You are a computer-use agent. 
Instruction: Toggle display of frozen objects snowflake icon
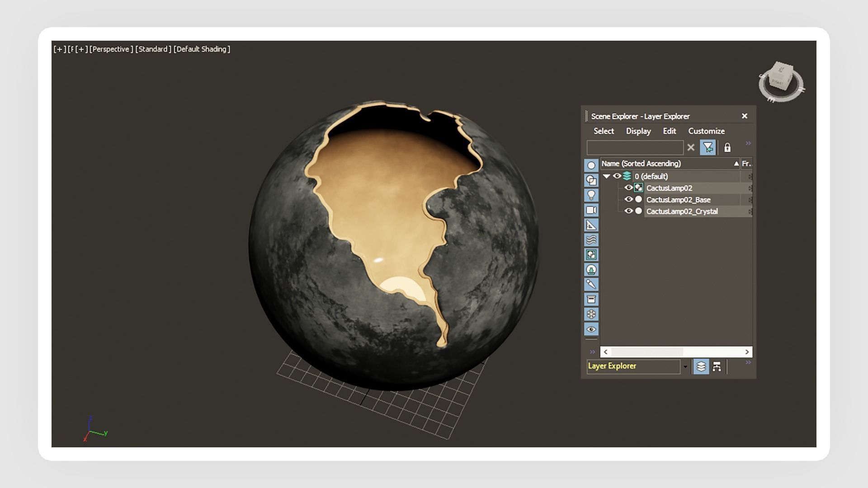(591, 314)
